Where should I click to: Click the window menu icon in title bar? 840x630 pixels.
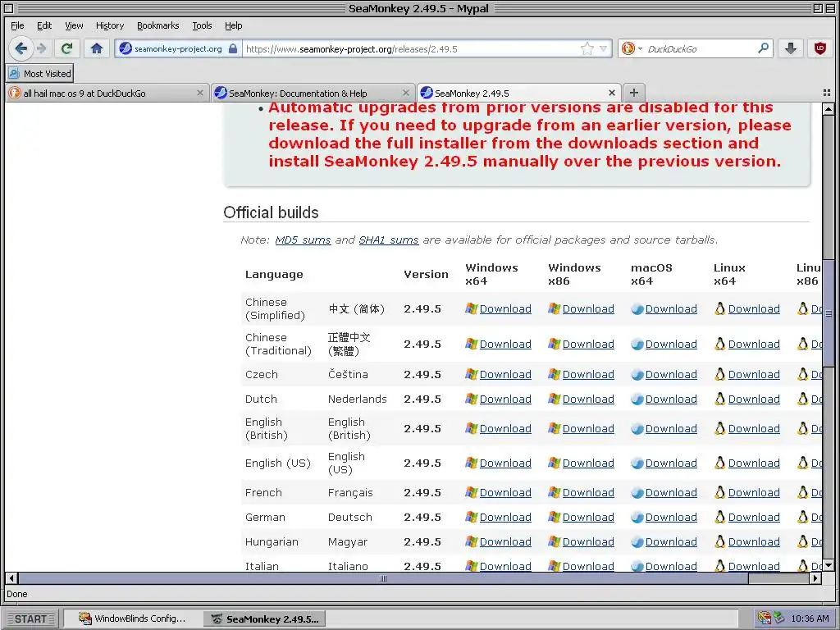coord(8,8)
